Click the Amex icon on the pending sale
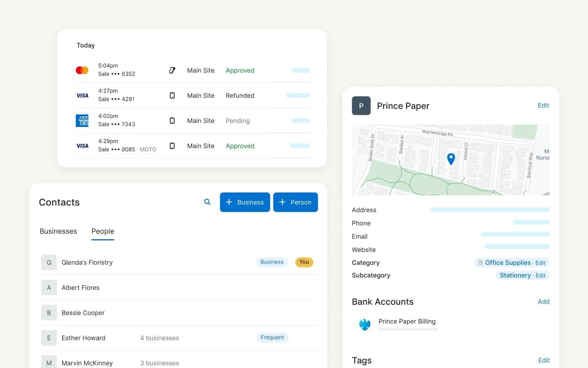Screen dimensions: 588x368 82,121
